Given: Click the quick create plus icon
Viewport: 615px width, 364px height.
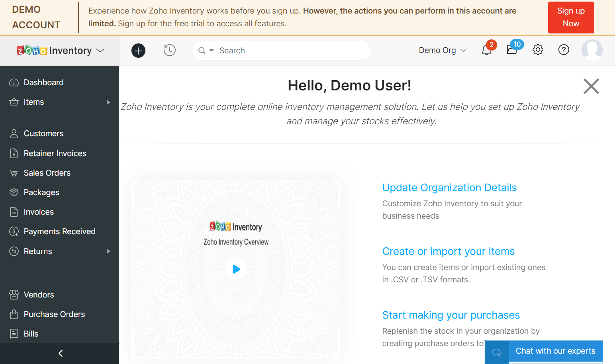Looking at the screenshot, I should point(138,51).
